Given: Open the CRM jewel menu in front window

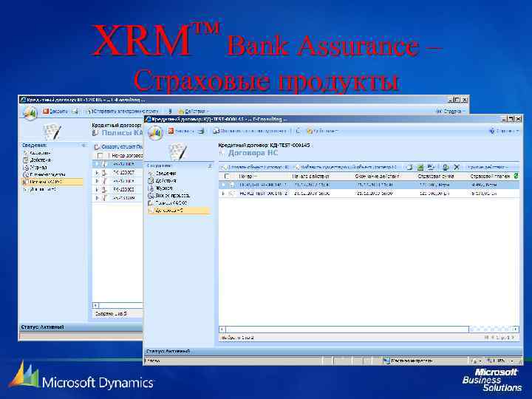Looking at the screenshot, I should (155, 133).
